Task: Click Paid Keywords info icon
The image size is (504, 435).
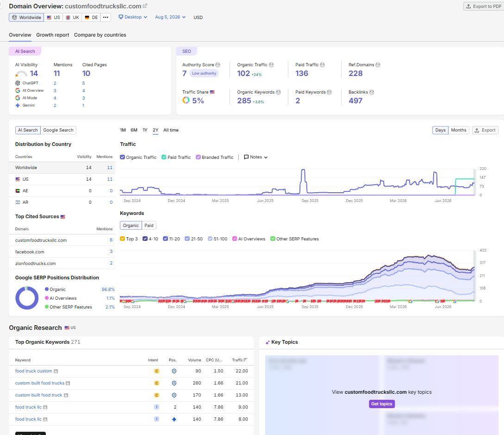Action: coord(329,92)
